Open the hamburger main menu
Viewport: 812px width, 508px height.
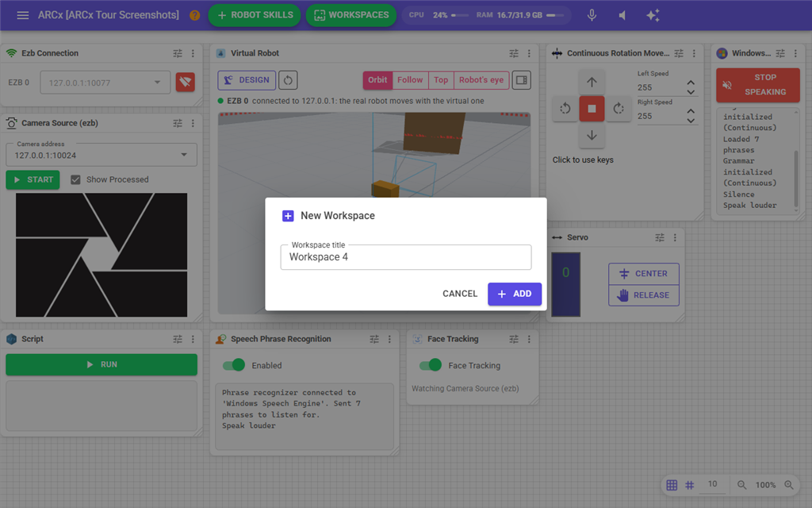pyautogui.click(x=23, y=15)
